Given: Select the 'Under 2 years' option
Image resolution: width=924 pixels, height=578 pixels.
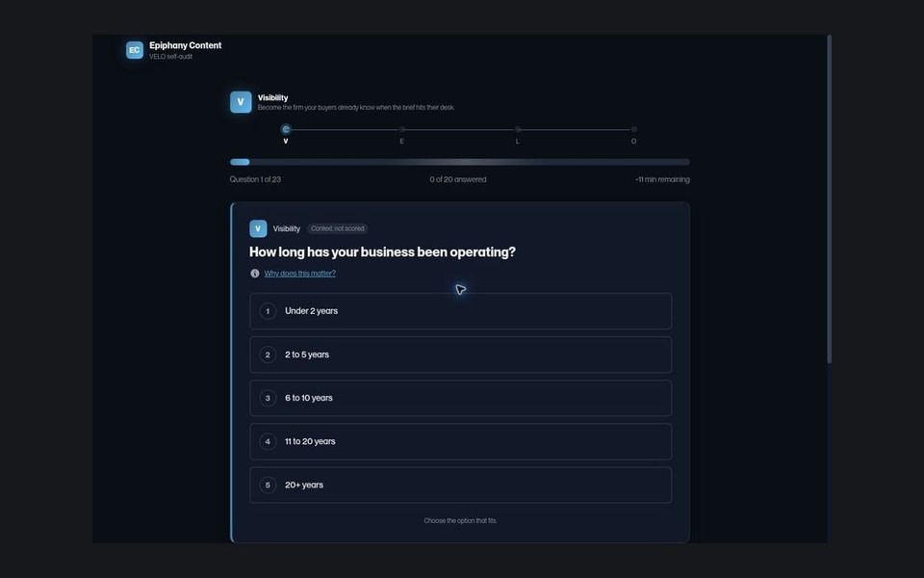Looking at the screenshot, I should pyautogui.click(x=460, y=311).
